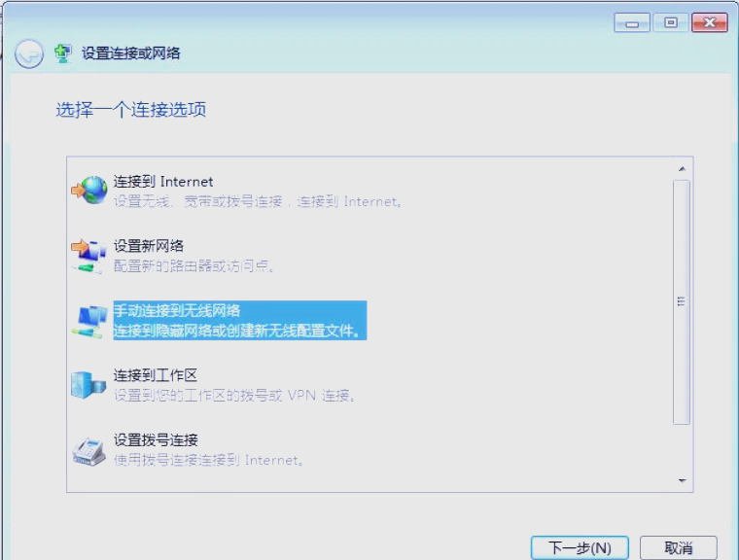Select the 连接到工作区 option title
Image resolution: width=739 pixels, height=560 pixels.
point(155,375)
